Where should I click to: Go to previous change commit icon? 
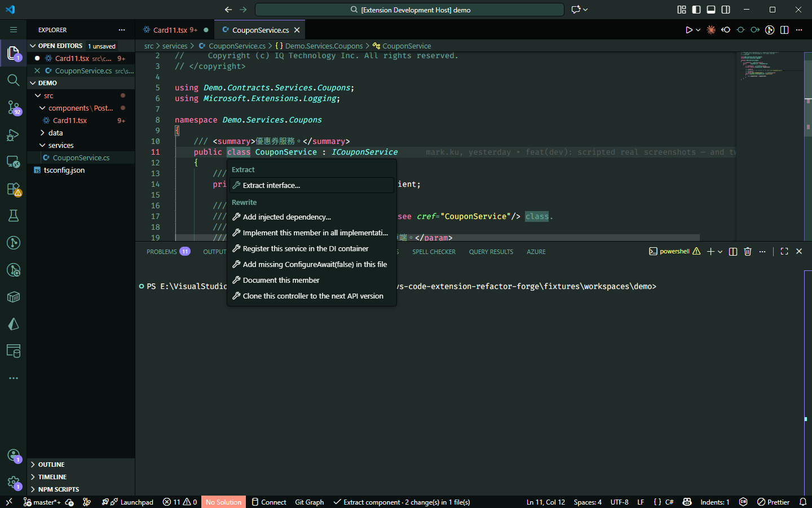click(x=726, y=30)
